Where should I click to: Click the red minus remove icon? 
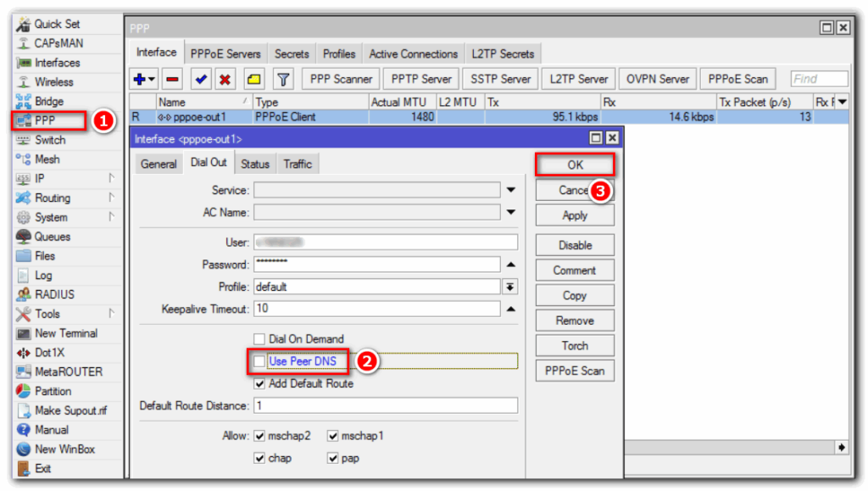172,79
